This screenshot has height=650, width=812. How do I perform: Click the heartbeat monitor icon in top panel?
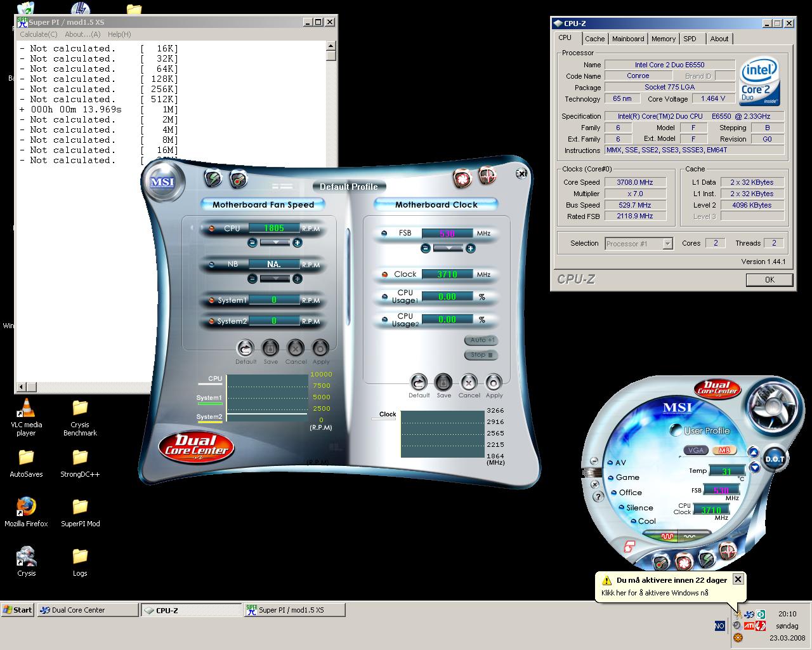[487, 175]
